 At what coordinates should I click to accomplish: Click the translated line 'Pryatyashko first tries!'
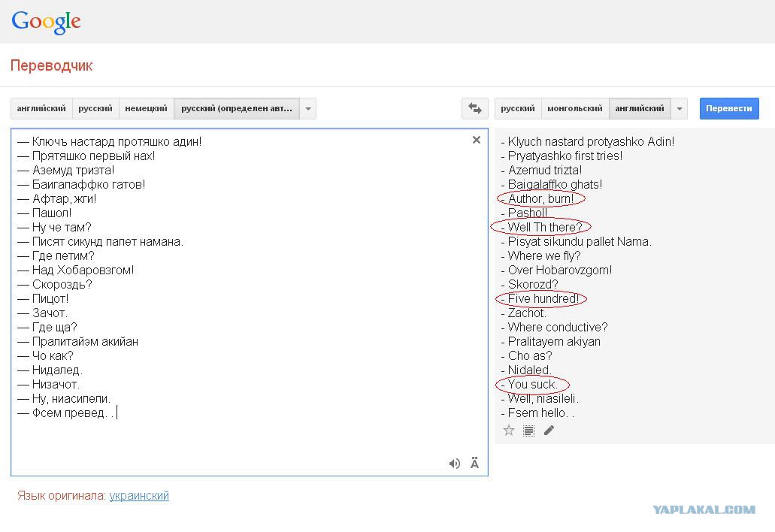coord(562,156)
